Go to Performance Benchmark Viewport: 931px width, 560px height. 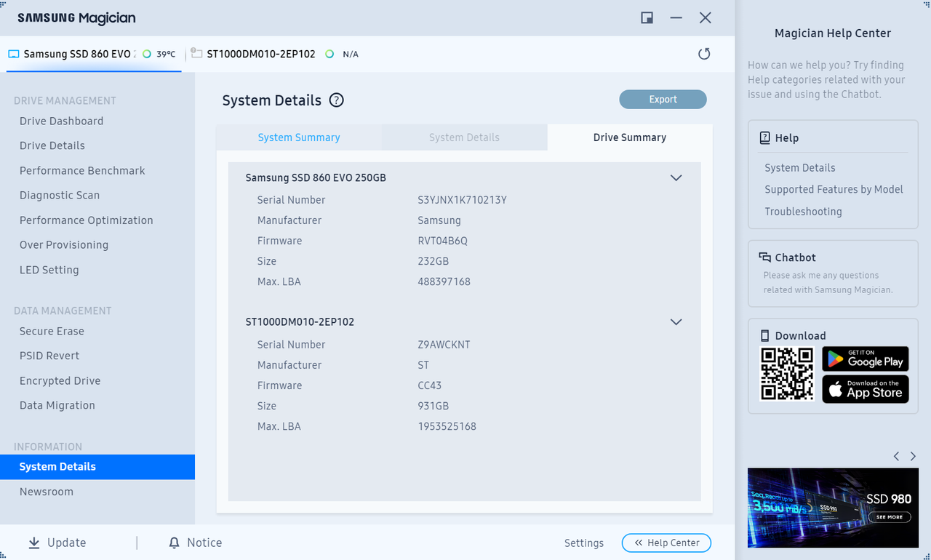coord(82,171)
